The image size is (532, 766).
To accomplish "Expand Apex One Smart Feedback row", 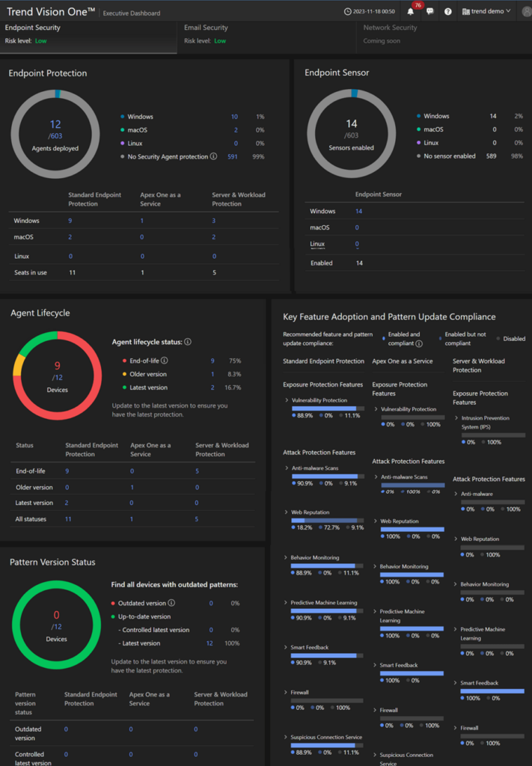I will tap(375, 665).
